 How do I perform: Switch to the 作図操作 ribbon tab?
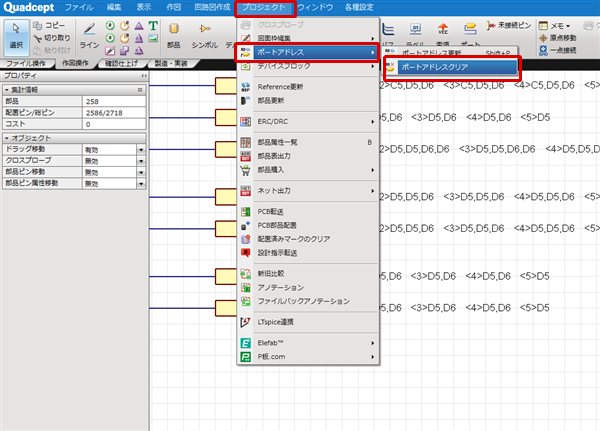pos(75,64)
